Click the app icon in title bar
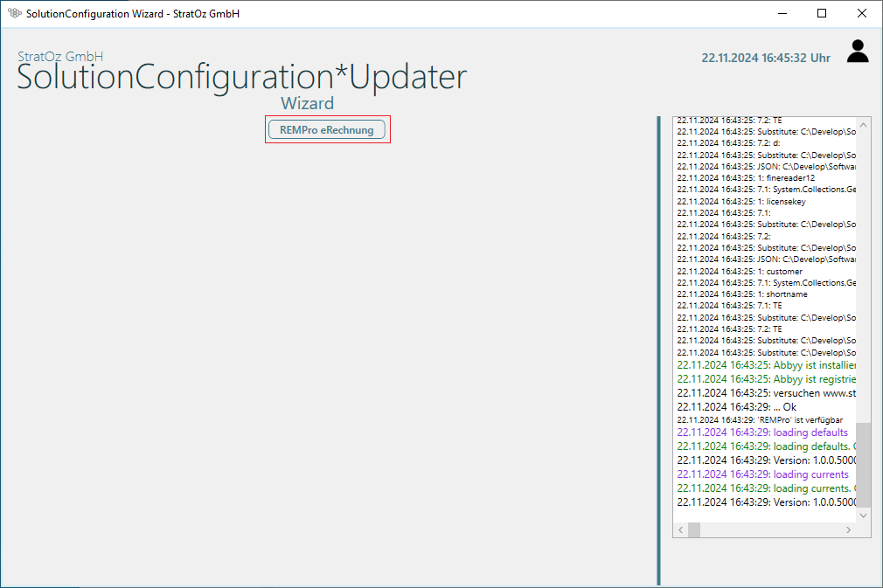The height and width of the screenshot is (588, 883). pos(14,13)
